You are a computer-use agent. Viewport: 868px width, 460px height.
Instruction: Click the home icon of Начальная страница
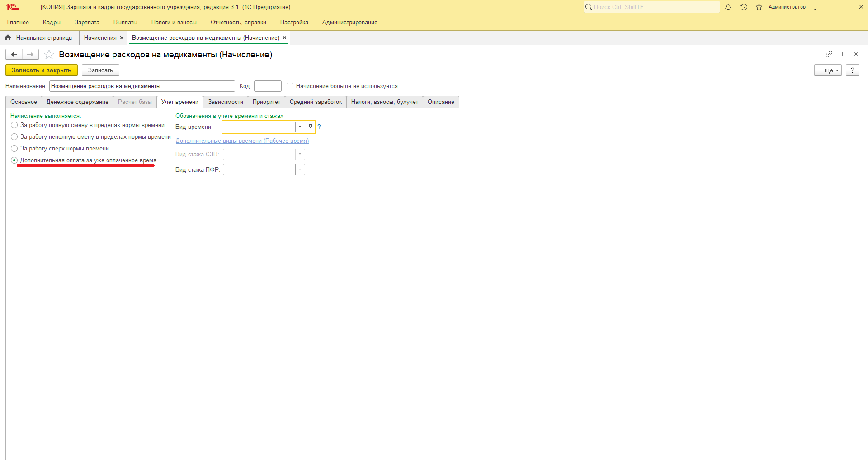(x=8, y=38)
